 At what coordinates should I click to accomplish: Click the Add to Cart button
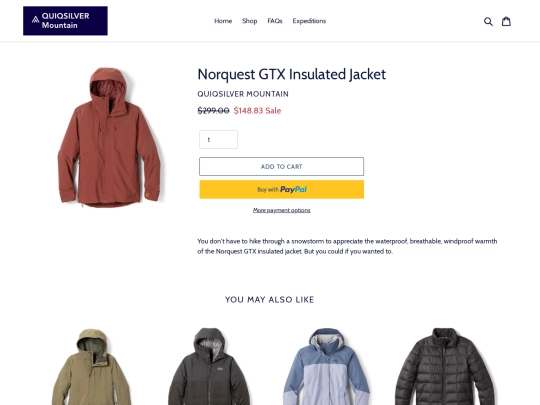281,167
